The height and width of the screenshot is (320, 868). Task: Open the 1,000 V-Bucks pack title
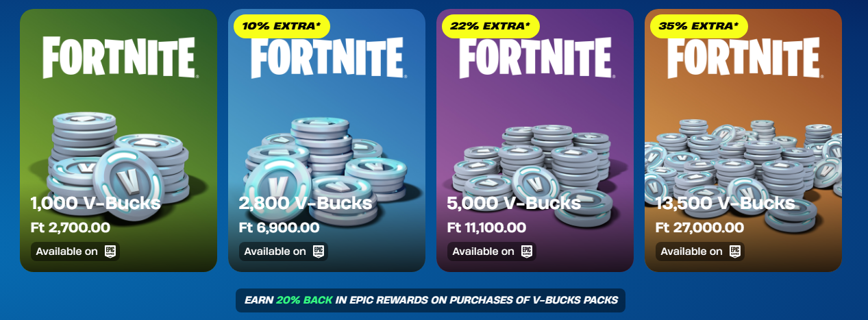coord(96,204)
